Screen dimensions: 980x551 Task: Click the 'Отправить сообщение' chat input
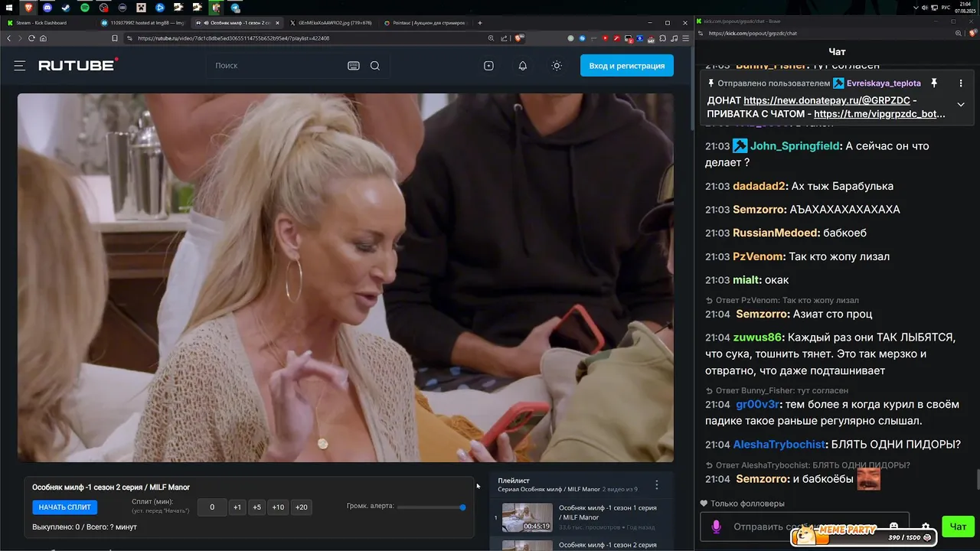coord(805,527)
